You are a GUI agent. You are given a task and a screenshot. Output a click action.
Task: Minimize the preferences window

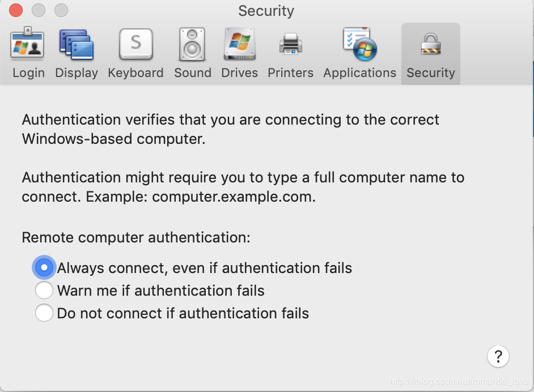pos(39,10)
